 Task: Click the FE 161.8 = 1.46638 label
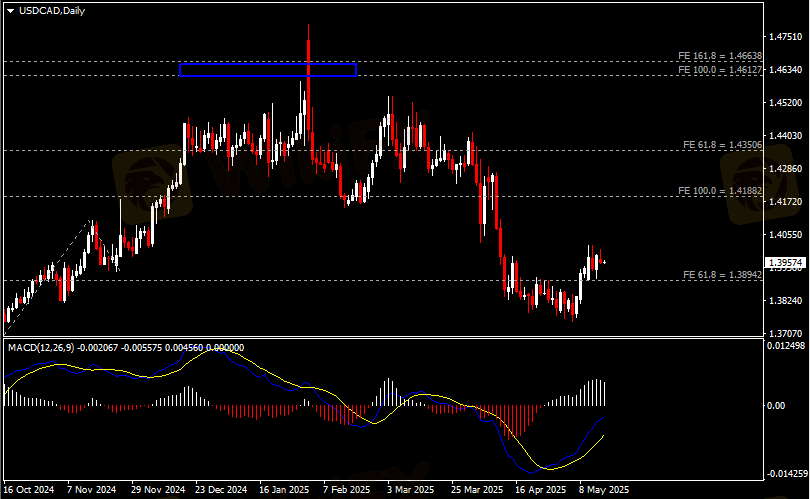pyautogui.click(x=720, y=56)
